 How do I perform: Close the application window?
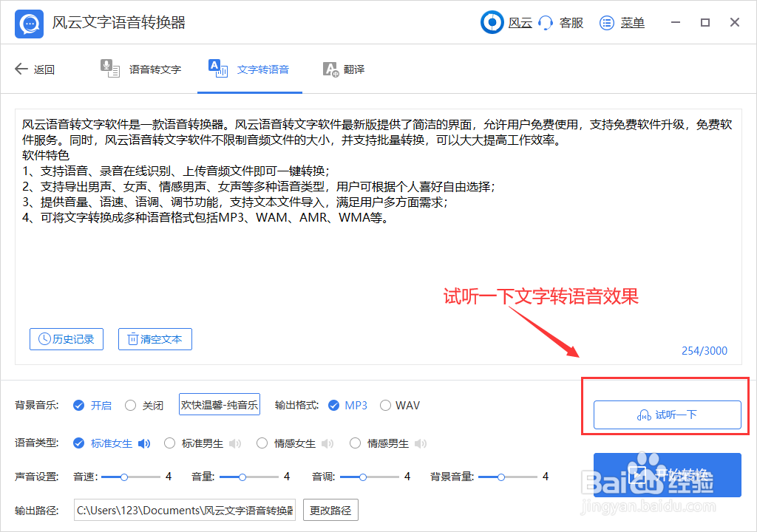[735, 22]
